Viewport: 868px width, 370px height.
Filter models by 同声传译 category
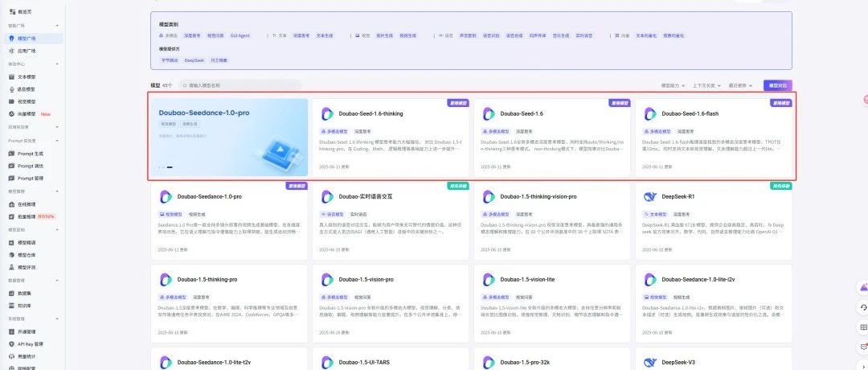537,35
